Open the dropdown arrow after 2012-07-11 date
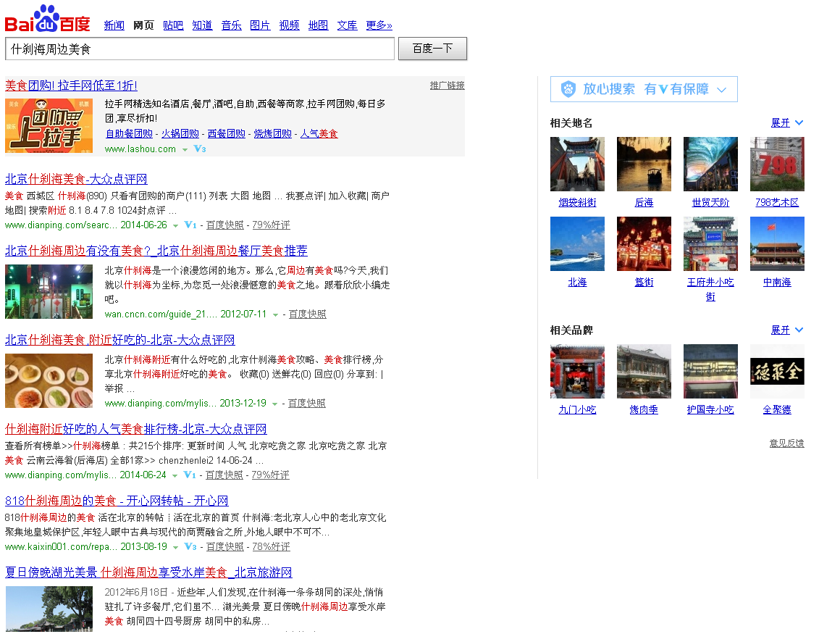The height and width of the screenshot is (634, 840). (275, 314)
